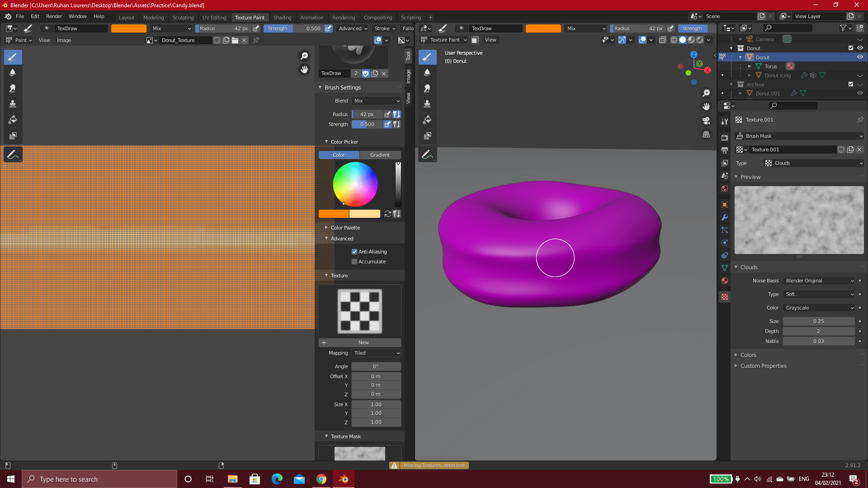This screenshot has width=868, height=488.
Task: Select the Fill tool in 3D viewport
Action: pyautogui.click(x=427, y=120)
